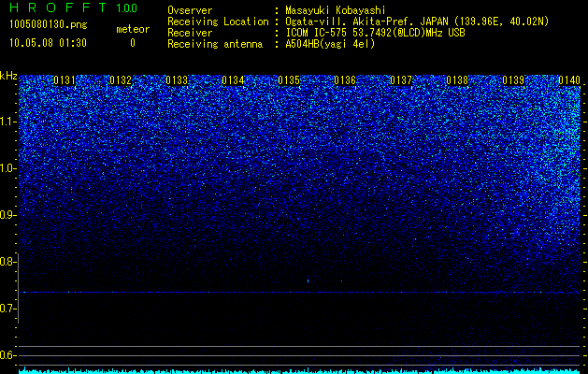Select the Ogata-vill. Akita-Pref. JAPAN location text
This screenshot has height=374, width=588.
[419, 22]
